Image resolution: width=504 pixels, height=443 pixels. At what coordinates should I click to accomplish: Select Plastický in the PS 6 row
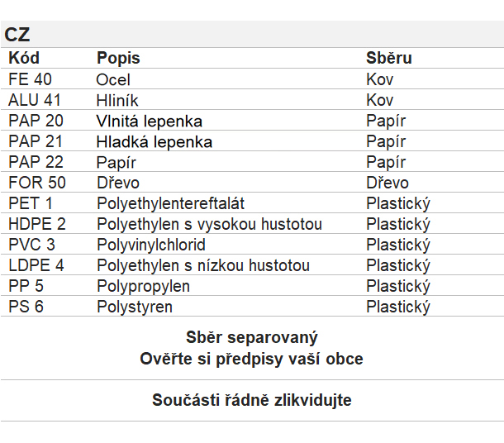click(x=398, y=307)
